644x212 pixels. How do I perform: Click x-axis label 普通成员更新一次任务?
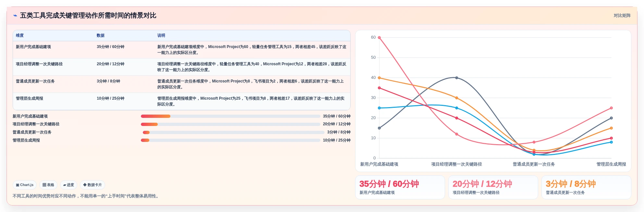pyautogui.click(x=534, y=164)
